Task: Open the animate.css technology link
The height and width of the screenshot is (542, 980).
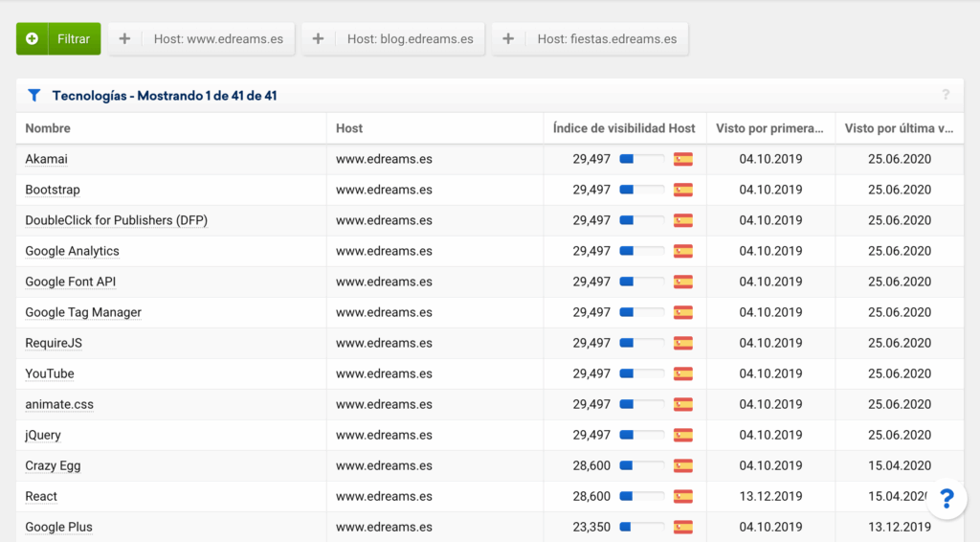Action: [x=59, y=404]
